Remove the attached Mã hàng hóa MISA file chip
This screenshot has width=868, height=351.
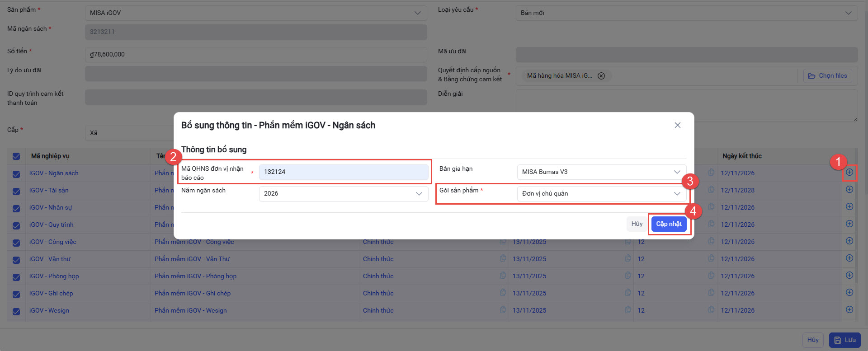[601, 76]
